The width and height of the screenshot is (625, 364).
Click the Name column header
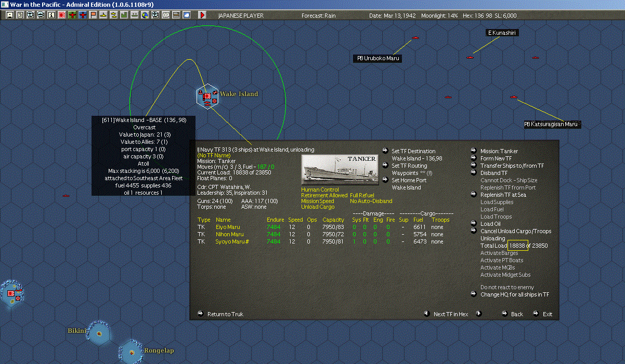[223, 220]
